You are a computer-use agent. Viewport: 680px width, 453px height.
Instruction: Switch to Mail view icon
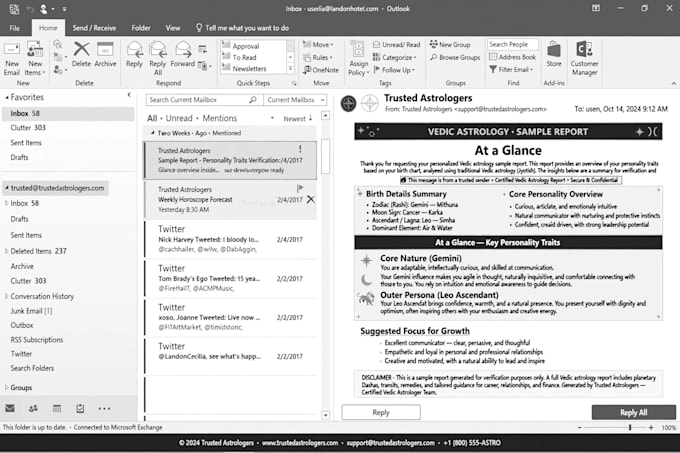coord(10,408)
